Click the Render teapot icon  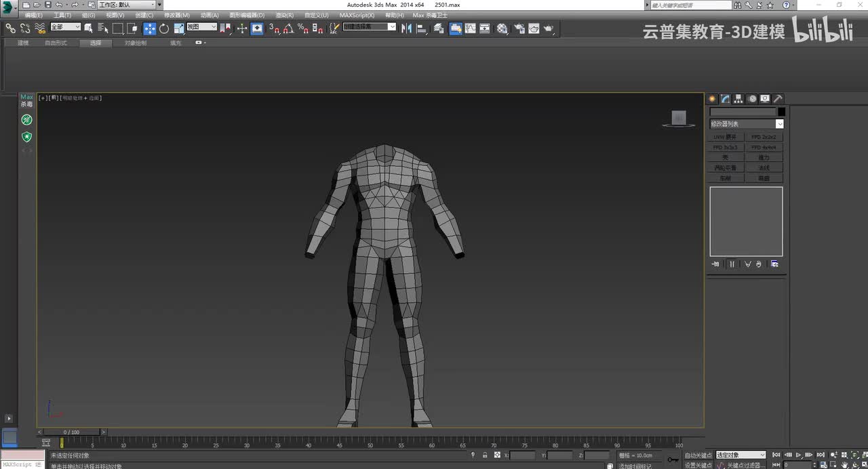[549, 28]
